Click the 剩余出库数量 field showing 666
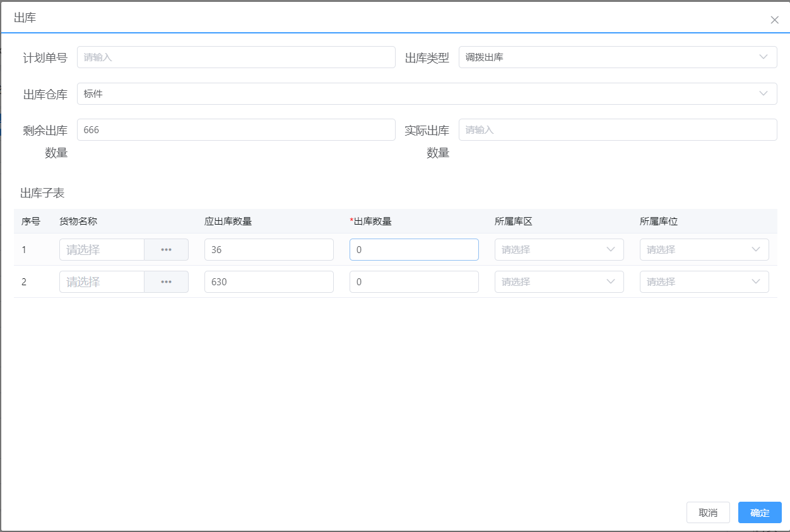 (236, 130)
